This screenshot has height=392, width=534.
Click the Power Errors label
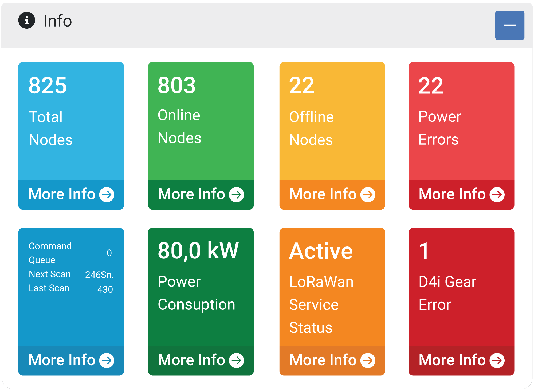(440, 128)
